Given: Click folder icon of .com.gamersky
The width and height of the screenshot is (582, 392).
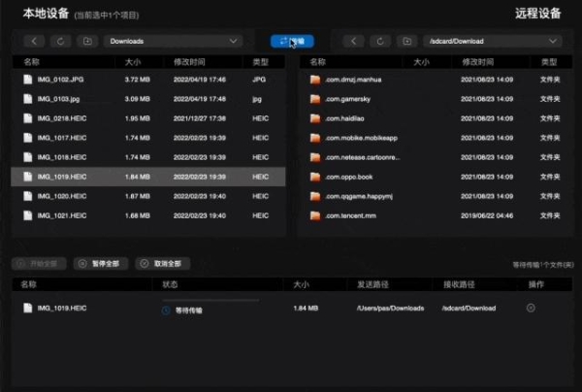Looking at the screenshot, I should coord(315,99).
